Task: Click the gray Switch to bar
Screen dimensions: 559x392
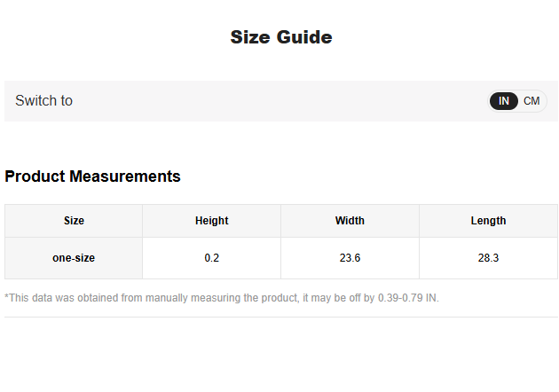Action: coord(281,101)
